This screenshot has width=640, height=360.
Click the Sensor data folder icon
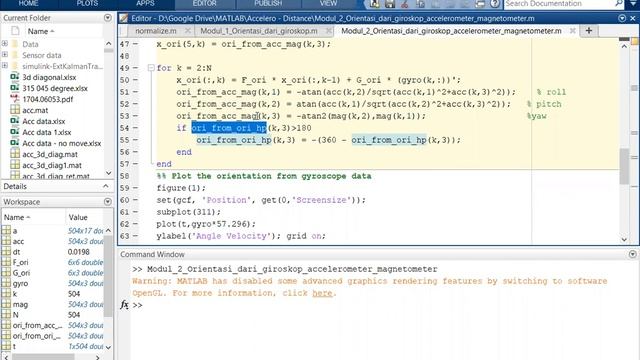15,55
